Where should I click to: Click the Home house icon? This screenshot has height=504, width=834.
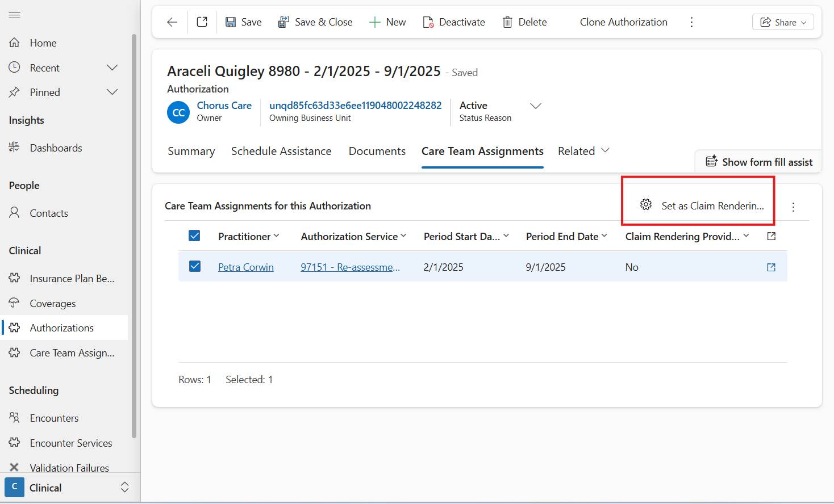15,43
